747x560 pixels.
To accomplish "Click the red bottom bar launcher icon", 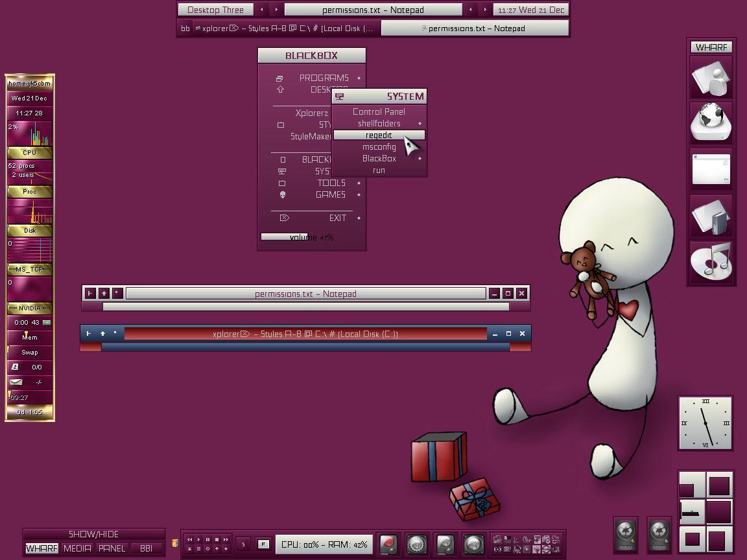I will [388, 544].
